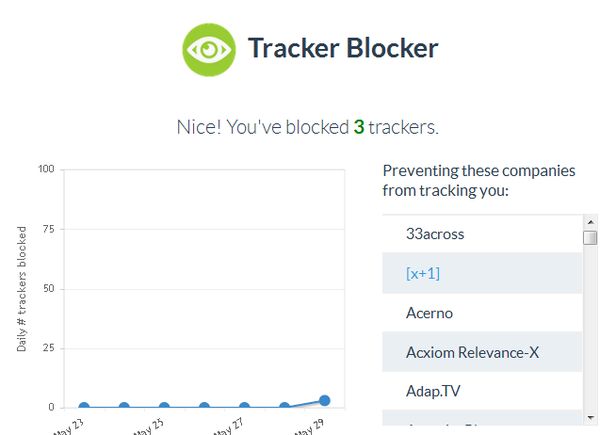The image size is (600, 435).
Task: Click the May 29 data point on chart
Action: (324, 401)
